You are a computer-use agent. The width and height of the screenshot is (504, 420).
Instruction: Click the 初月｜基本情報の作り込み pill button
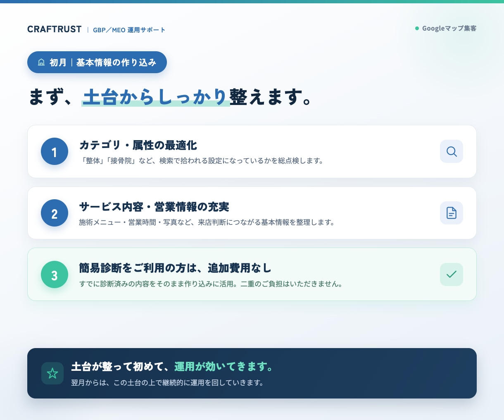click(97, 62)
